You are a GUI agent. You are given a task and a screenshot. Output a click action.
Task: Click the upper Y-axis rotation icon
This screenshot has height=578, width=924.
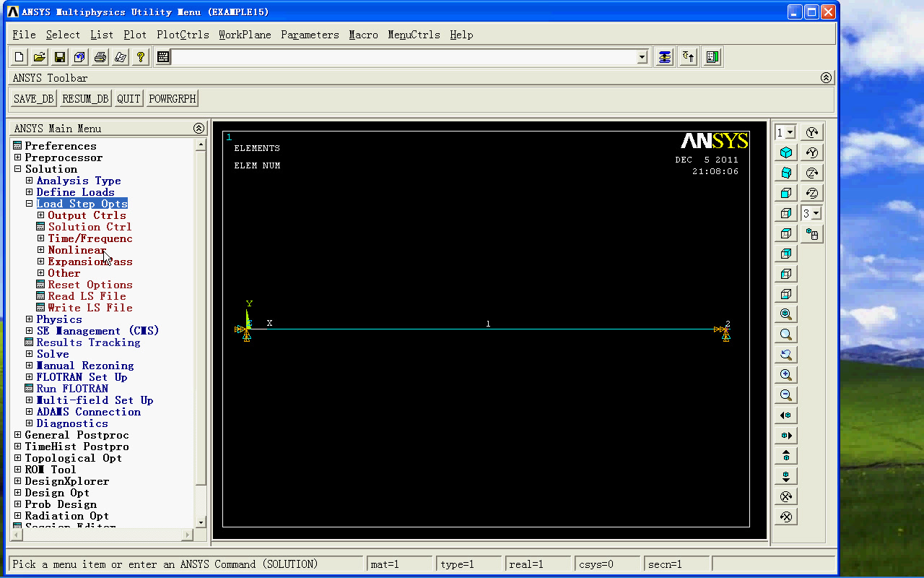click(812, 132)
